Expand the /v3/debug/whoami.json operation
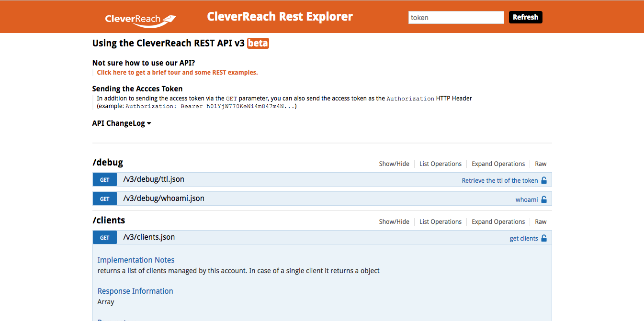This screenshot has width=644, height=321. click(x=164, y=198)
